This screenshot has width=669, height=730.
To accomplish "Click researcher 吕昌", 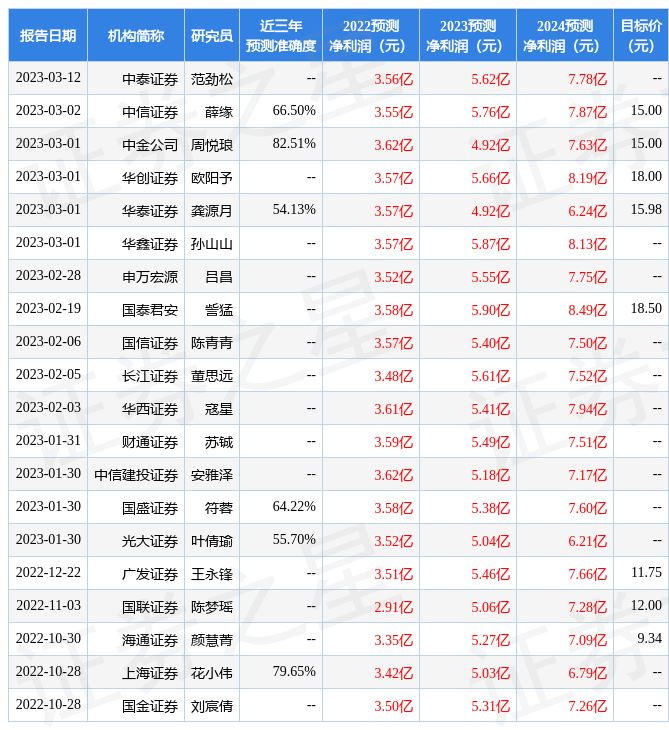I will tap(219, 277).
